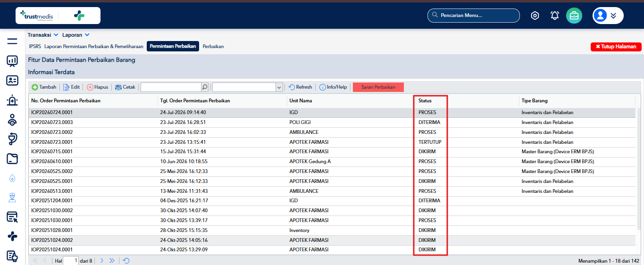Click the folder sidebar icon
This screenshot has height=265, width=644.
click(x=12, y=159)
